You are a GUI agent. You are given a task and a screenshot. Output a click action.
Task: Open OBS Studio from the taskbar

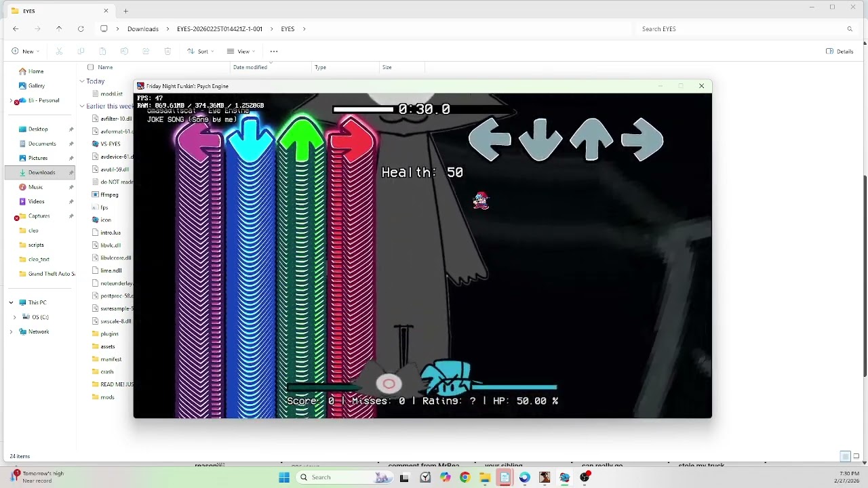tap(585, 477)
